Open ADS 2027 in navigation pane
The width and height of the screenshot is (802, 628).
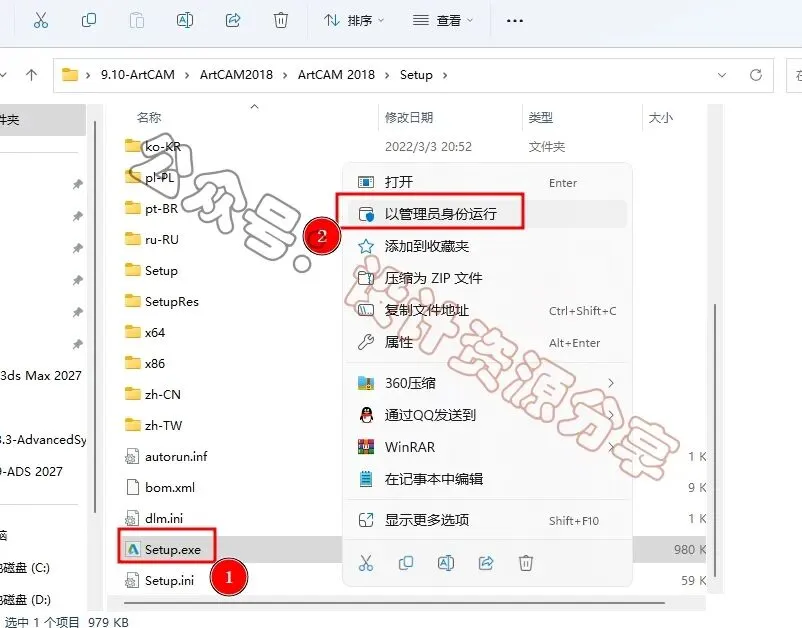pos(32,472)
